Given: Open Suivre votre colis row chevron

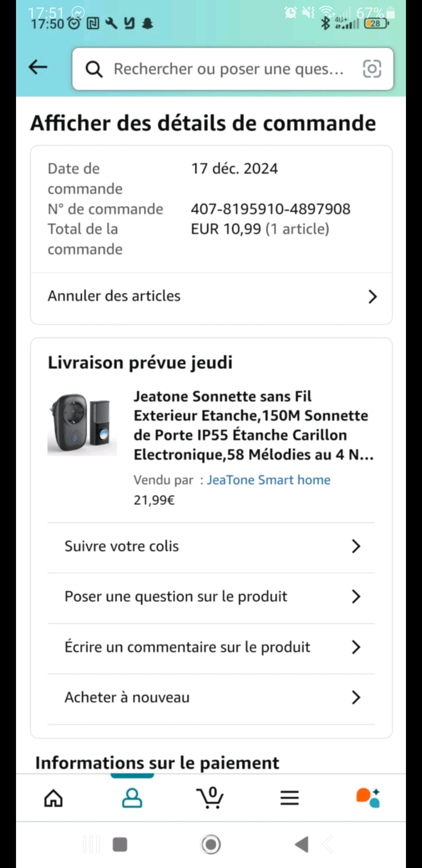Looking at the screenshot, I should [356, 546].
